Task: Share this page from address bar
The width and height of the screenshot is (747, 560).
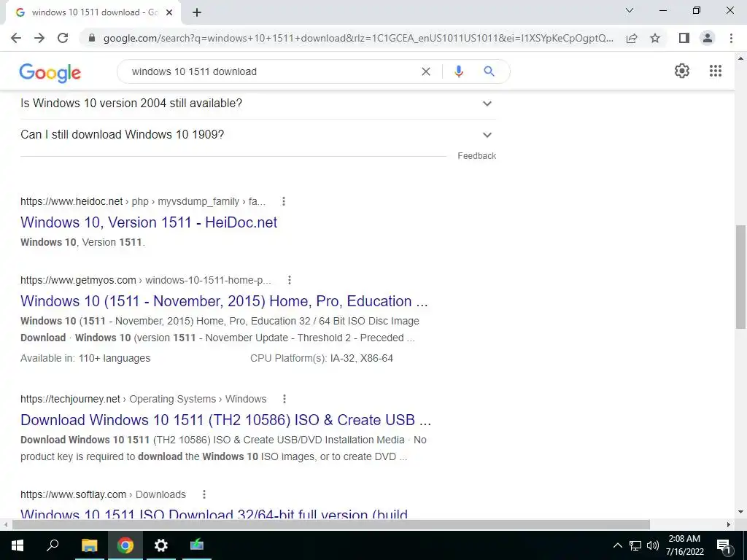Action: coord(632,38)
